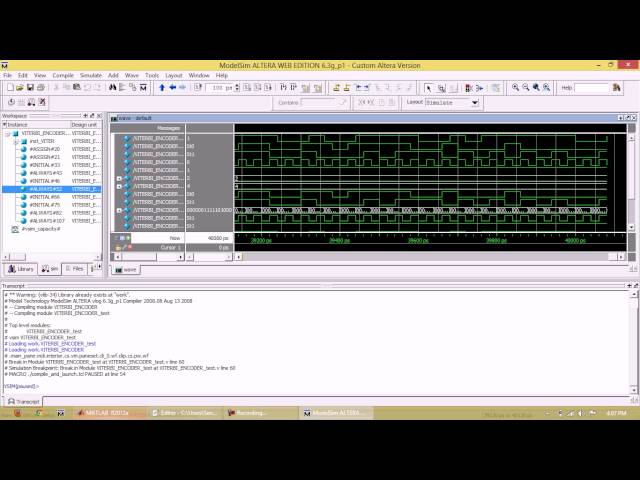The image size is (640, 480).
Task: Click the Zoom in on cursor icon
Action: click(x=547, y=87)
